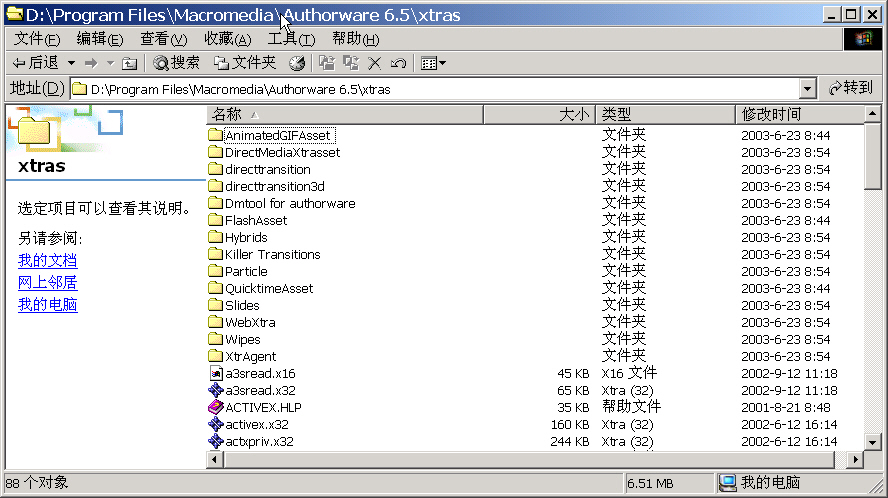Click the Windows logo throbber icon
This screenshot has width=888, height=498.
click(863, 39)
